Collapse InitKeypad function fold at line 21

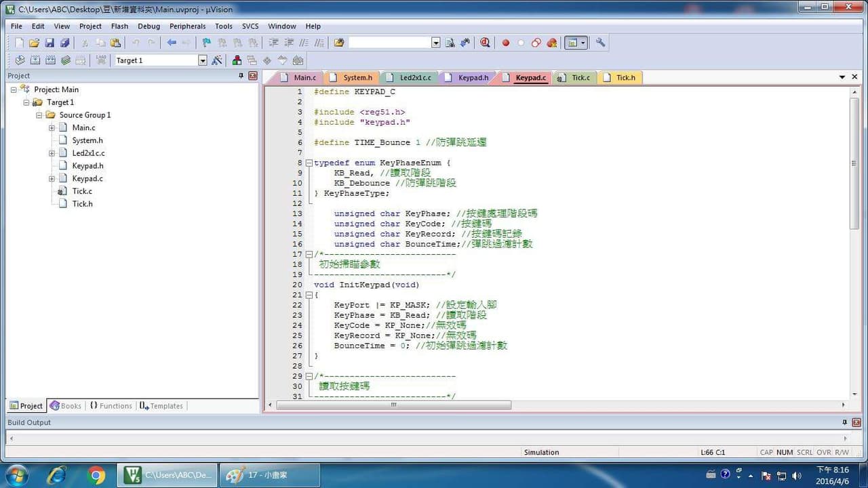309,295
